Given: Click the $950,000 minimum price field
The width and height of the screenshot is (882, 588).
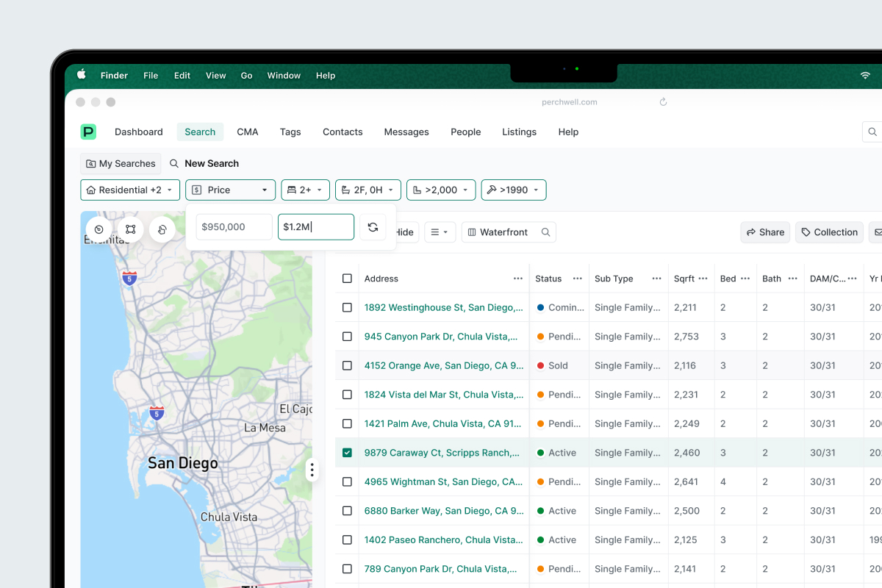Looking at the screenshot, I should coord(234,227).
